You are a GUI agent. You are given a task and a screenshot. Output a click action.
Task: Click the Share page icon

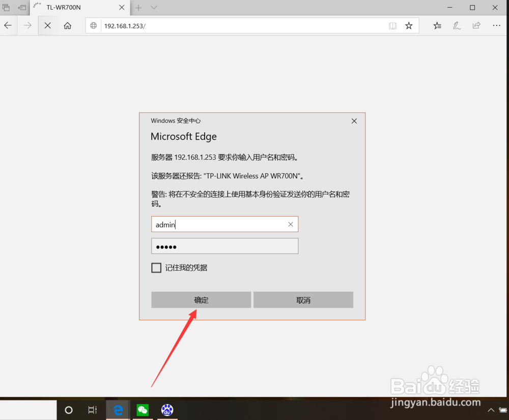(x=476, y=25)
